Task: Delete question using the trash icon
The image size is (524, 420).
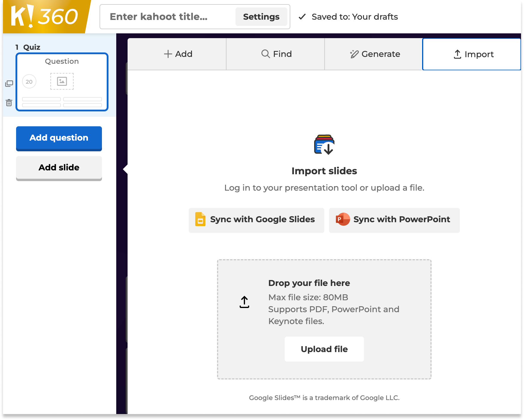Action: 9,103
